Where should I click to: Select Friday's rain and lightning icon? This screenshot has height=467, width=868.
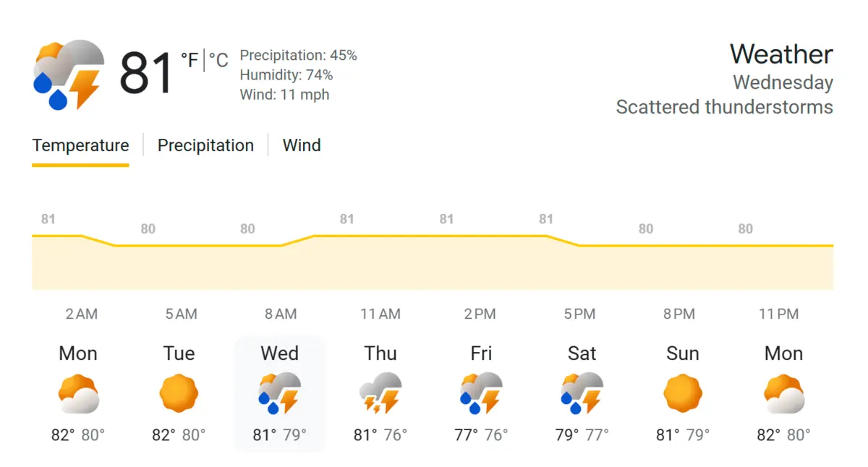pyautogui.click(x=481, y=392)
